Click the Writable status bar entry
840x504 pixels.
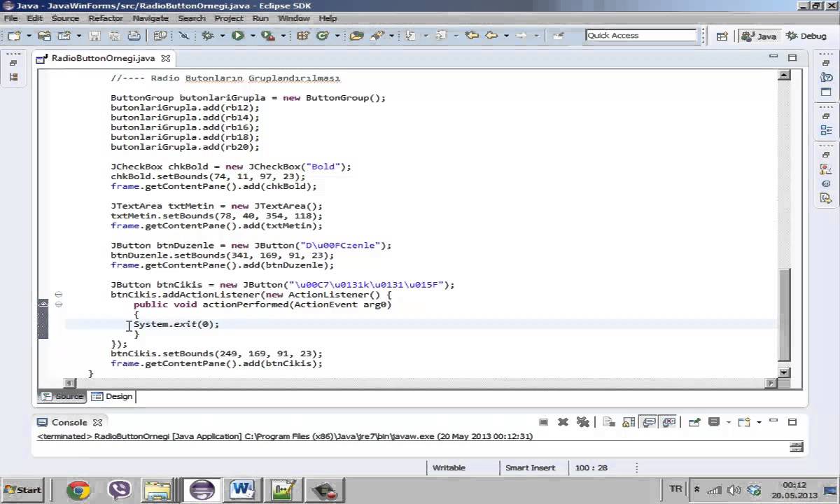(449, 468)
